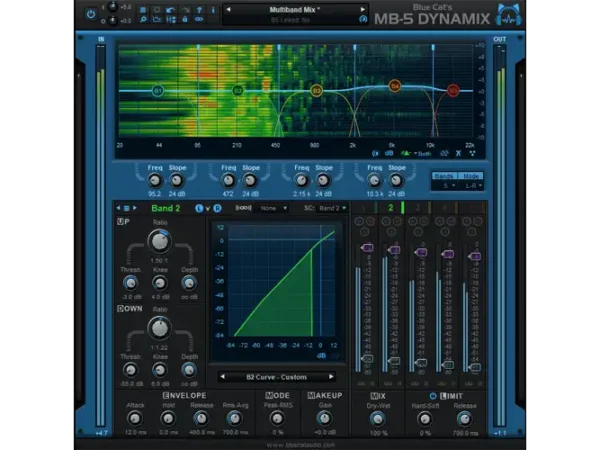The width and height of the screenshot is (600, 450).
Task: Click the 472 crossover Freq knob
Action: tap(228, 180)
